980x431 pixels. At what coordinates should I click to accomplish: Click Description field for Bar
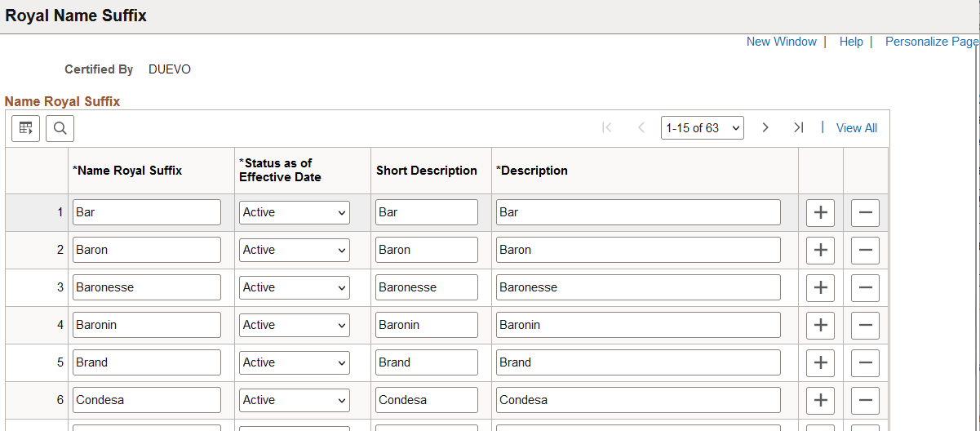[638, 212]
